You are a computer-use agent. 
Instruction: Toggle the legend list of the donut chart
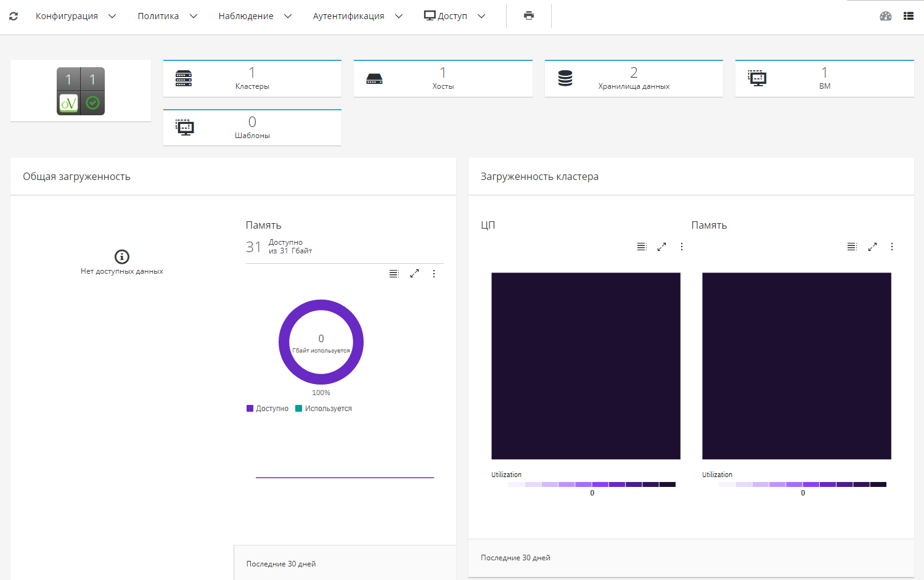point(394,274)
